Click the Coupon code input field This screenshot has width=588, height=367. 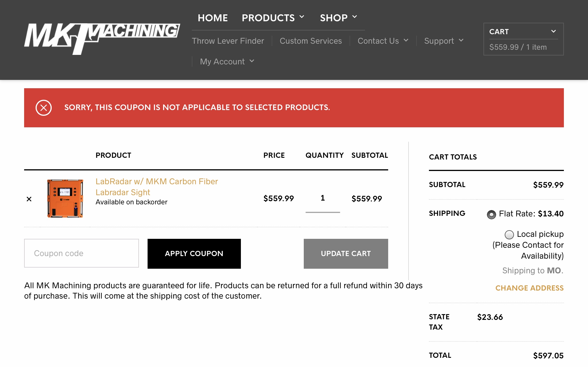pyautogui.click(x=82, y=253)
